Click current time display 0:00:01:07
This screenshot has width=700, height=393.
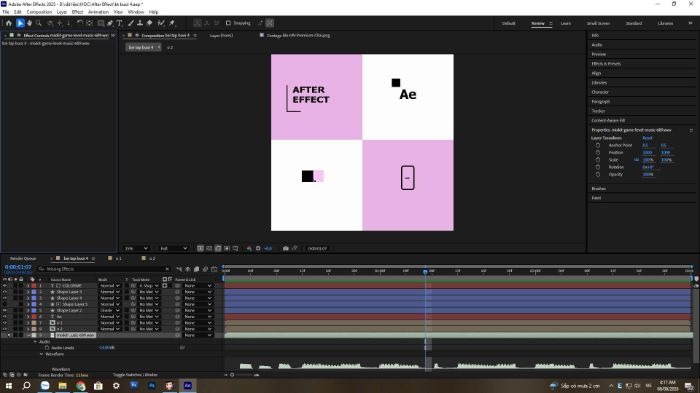tap(18, 267)
